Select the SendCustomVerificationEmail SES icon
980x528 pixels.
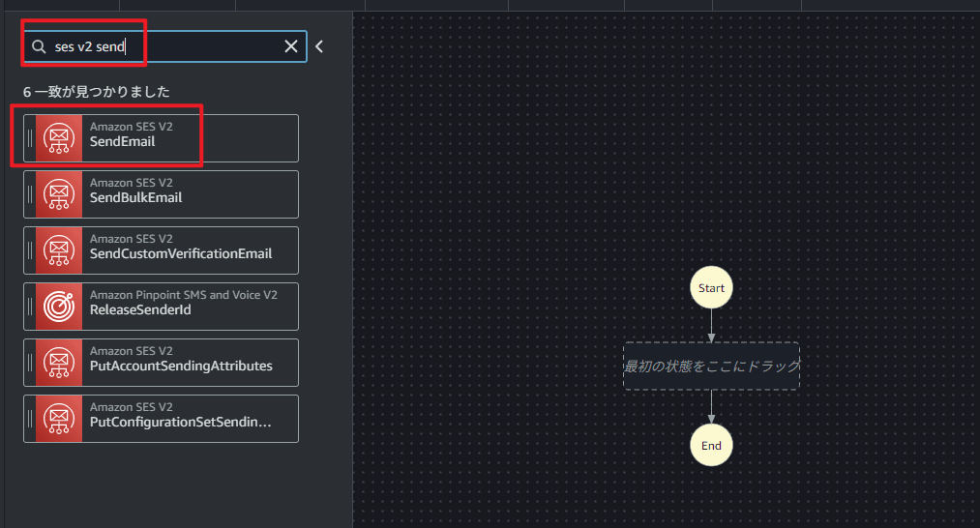[x=59, y=250]
